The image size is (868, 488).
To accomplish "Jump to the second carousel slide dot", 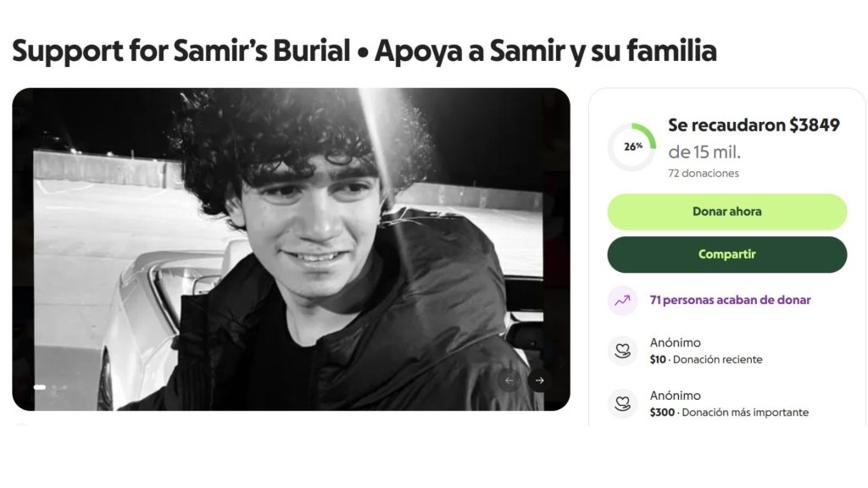I will click(x=54, y=387).
